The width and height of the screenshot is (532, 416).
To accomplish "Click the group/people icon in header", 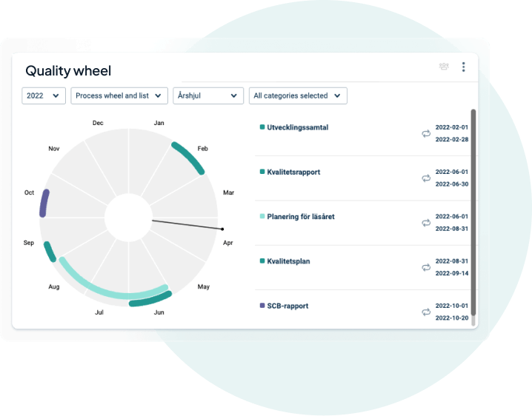I will 444,67.
